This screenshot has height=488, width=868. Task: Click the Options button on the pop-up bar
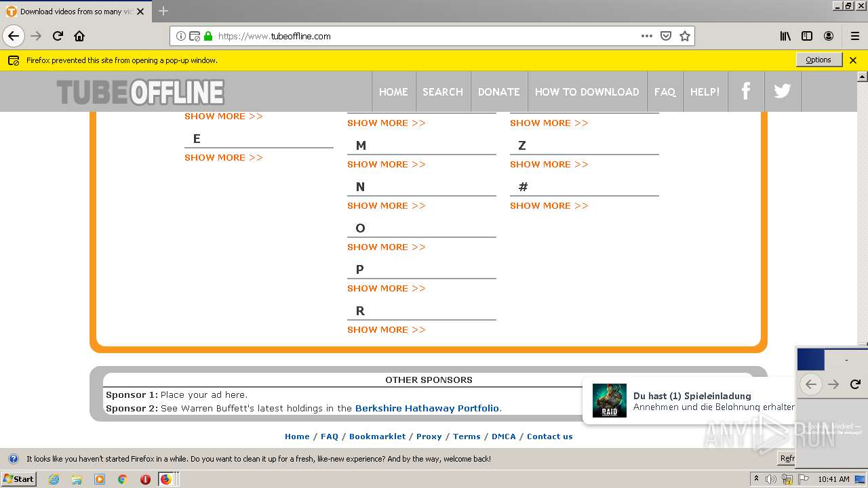point(818,60)
